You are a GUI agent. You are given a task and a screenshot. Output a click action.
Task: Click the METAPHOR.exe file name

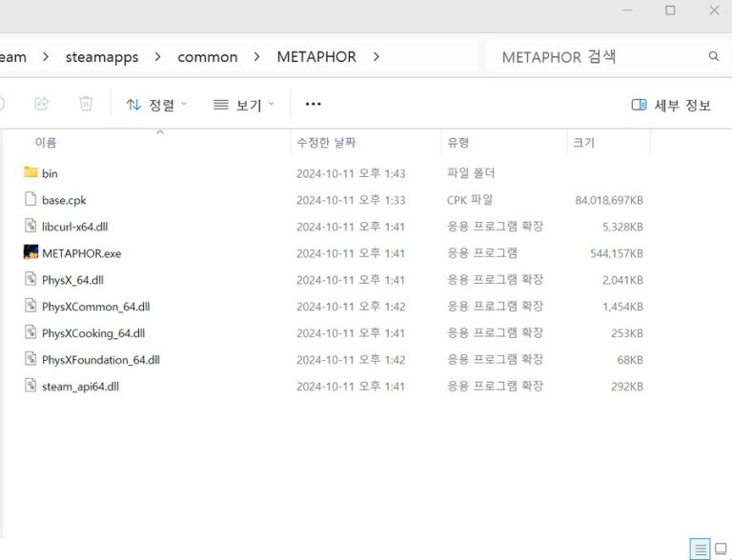coord(82,253)
